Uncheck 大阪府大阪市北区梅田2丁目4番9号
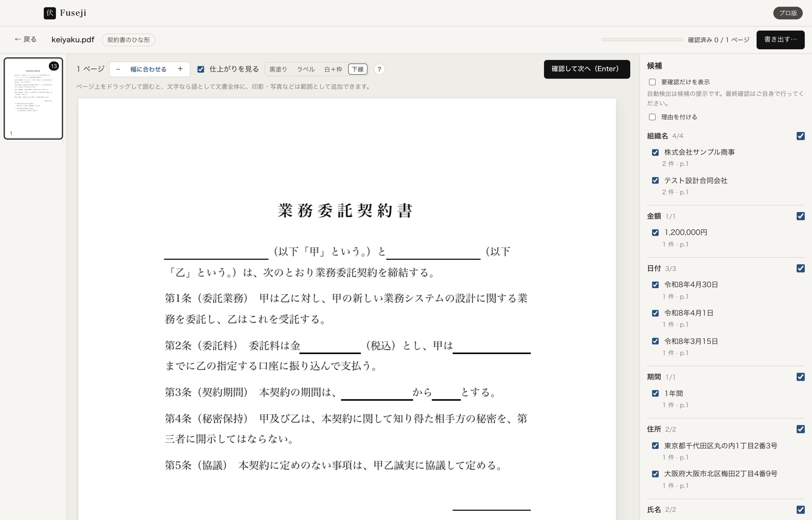 (655, 474)
